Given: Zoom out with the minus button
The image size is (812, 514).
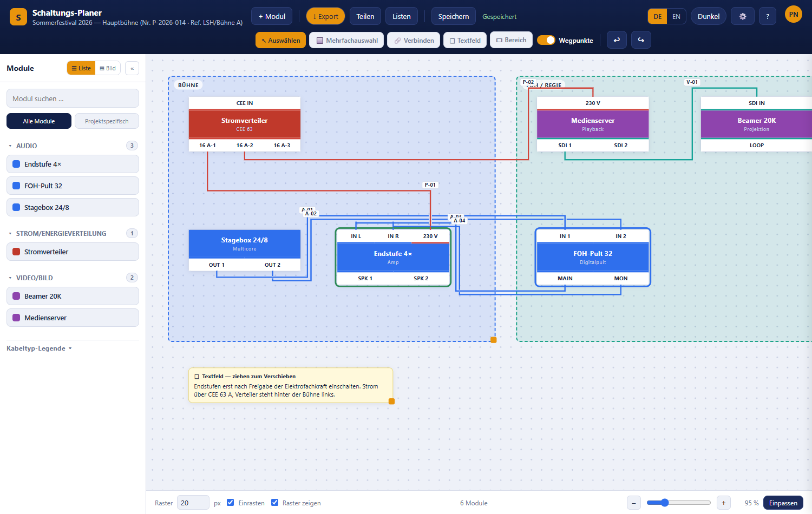Looking at the screenshot, I should 634,503.
